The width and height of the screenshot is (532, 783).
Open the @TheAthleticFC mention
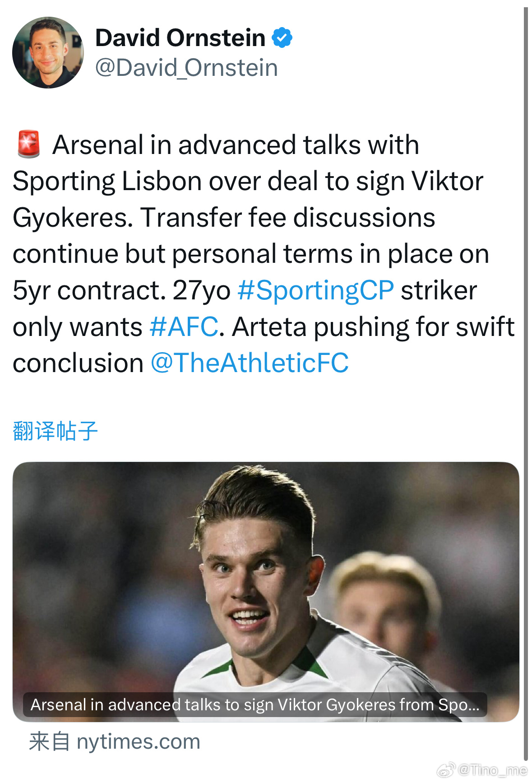(250, 363)
